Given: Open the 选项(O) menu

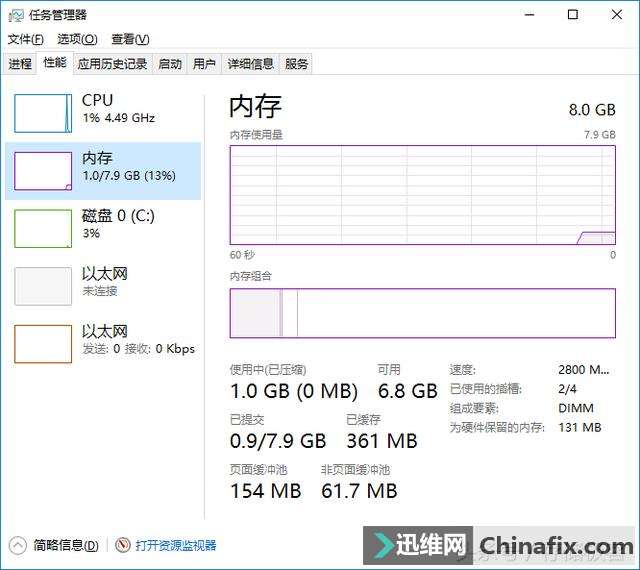Looking at the screenshot, I should (x=77, y=39).
